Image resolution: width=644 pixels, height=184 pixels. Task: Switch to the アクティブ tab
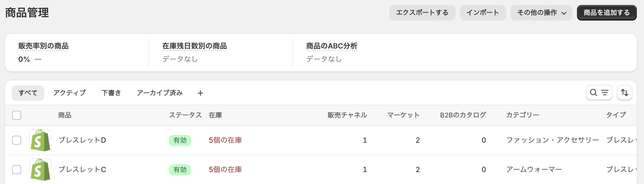click(x=69, y=93)
